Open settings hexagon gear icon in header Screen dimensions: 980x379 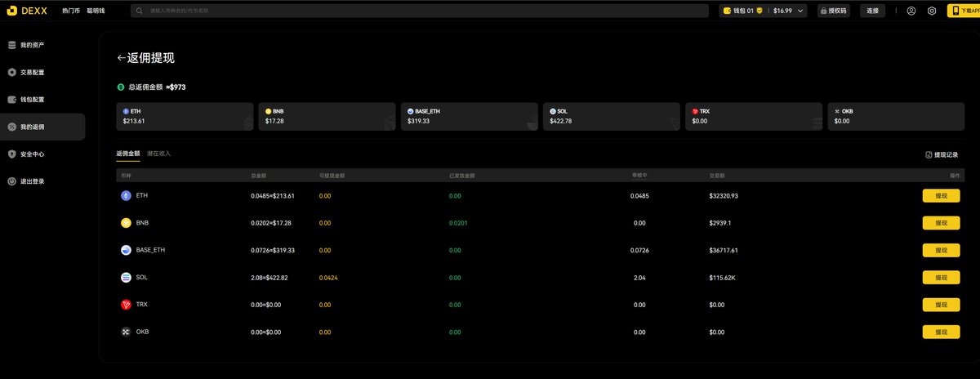(x=932, y=11)
